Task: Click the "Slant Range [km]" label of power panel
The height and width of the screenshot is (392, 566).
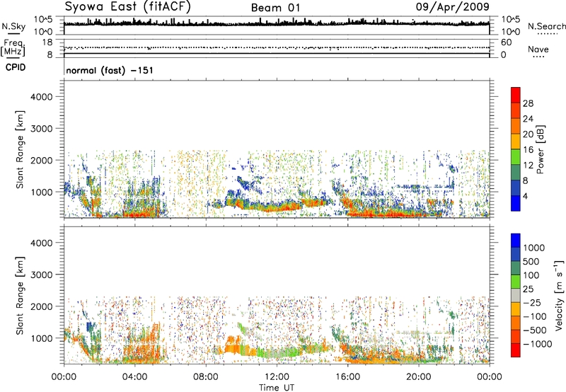Action: (20, 149)
